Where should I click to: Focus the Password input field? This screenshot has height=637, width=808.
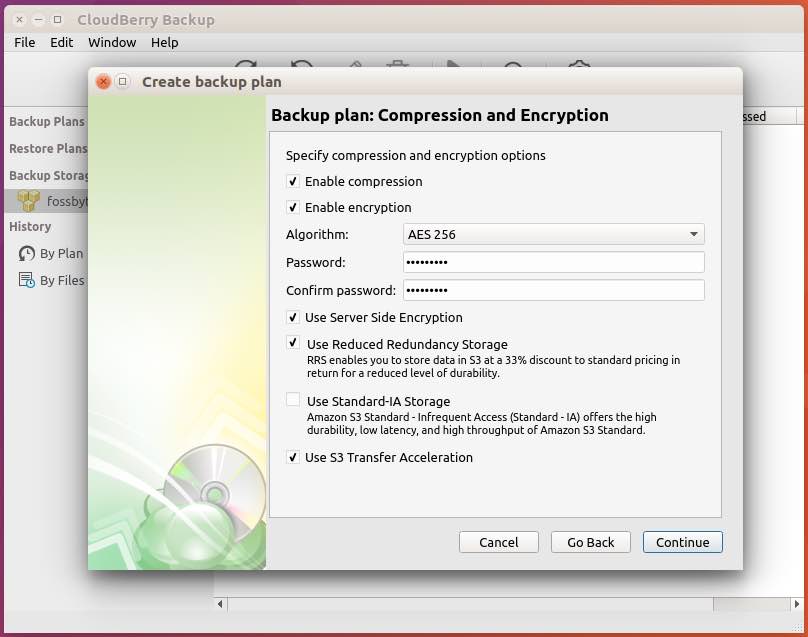[553, 262]
